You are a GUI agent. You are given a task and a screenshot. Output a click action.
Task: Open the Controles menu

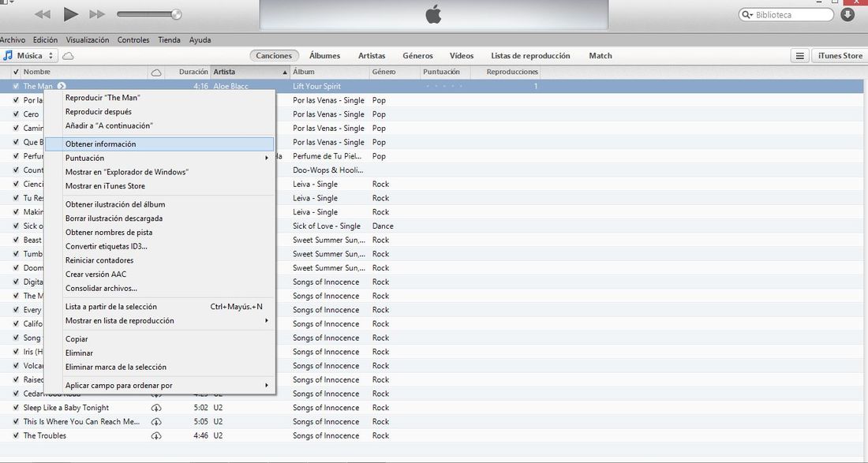point(133,39)
